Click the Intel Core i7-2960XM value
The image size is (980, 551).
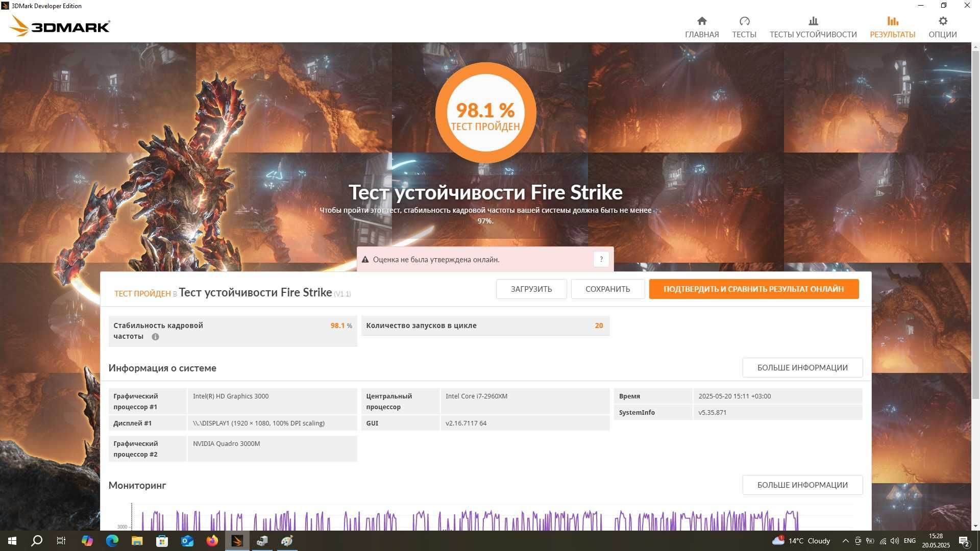click(x=476, y=396)
